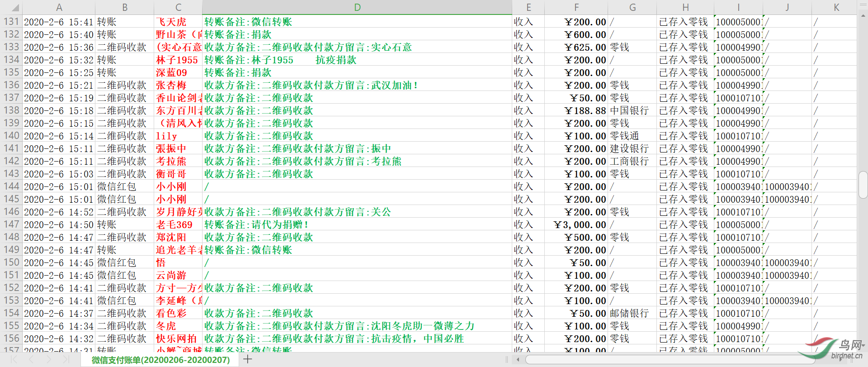The width and height of the screenshot is (868, 367).
Task: Select column F header
Action: click(x=576, y=7)
